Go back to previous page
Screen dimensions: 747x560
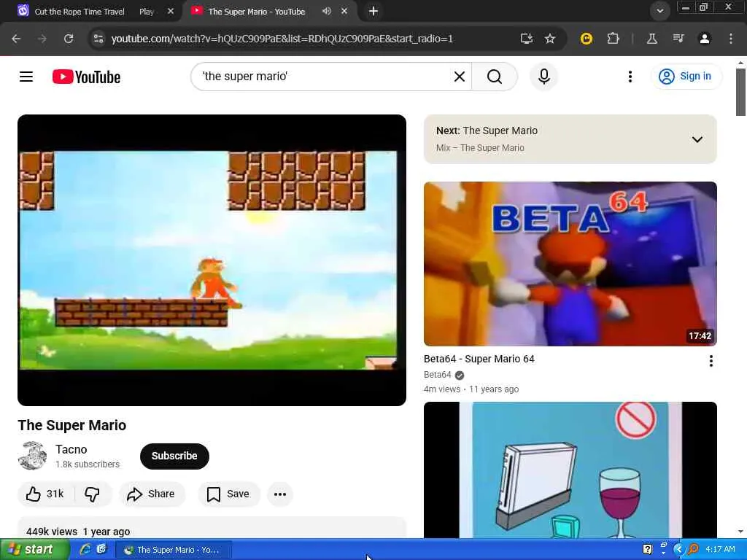[16, 39]
